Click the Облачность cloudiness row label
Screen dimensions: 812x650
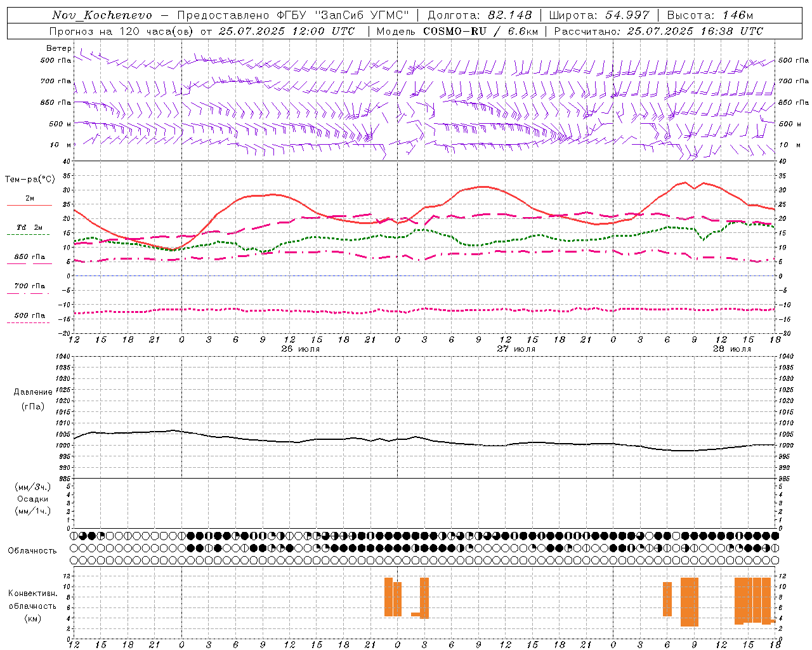pos(32,550)
